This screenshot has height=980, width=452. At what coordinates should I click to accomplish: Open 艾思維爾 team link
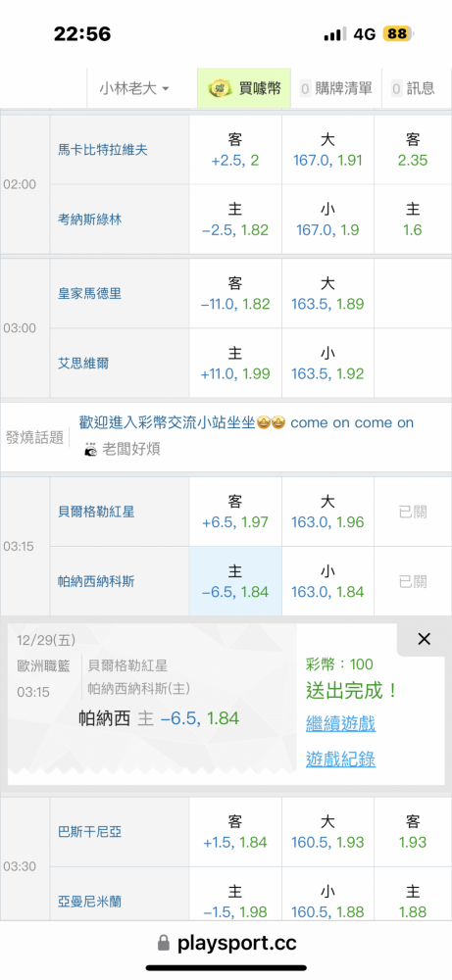[x=83, y=364]
